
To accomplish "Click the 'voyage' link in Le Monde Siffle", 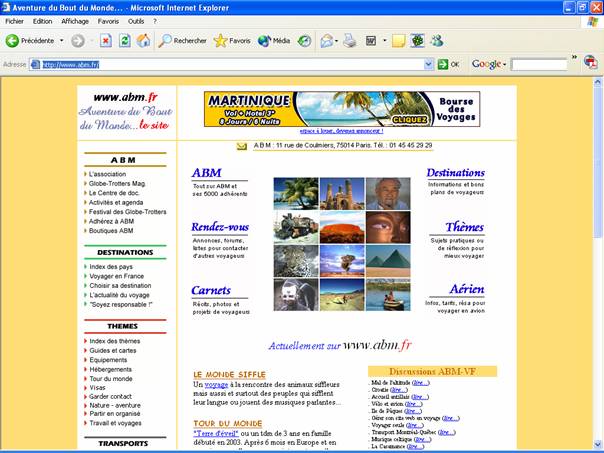I will pos(216,385).
